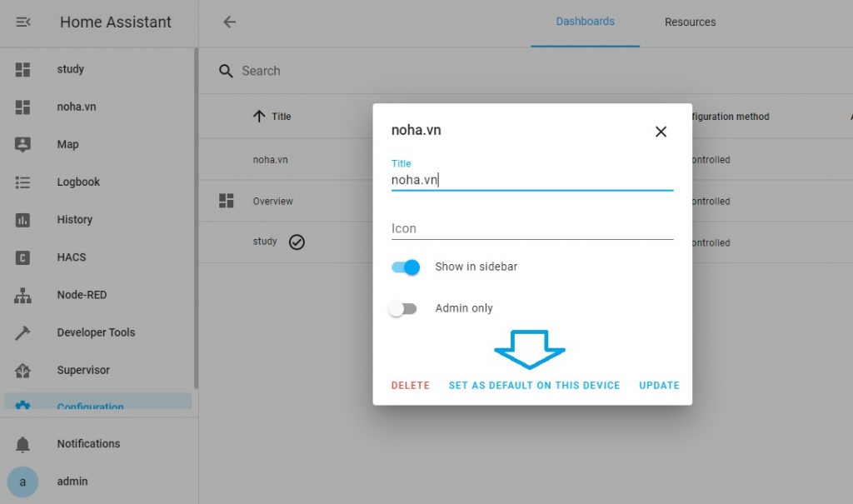This screenshot has height=504, width=853.
Task: Click the study row title
Action: click(x=265, y=241)
